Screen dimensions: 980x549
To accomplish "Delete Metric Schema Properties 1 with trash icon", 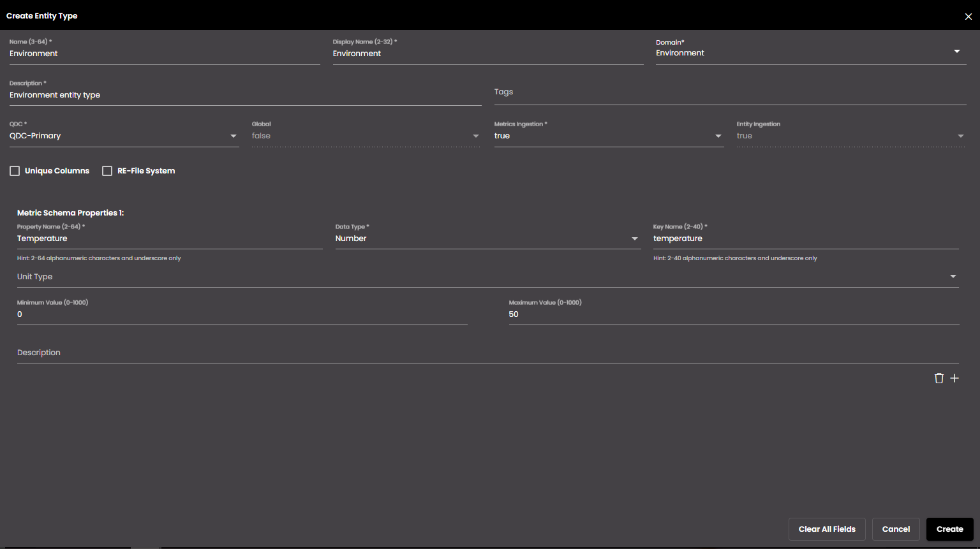I will 939,378.
